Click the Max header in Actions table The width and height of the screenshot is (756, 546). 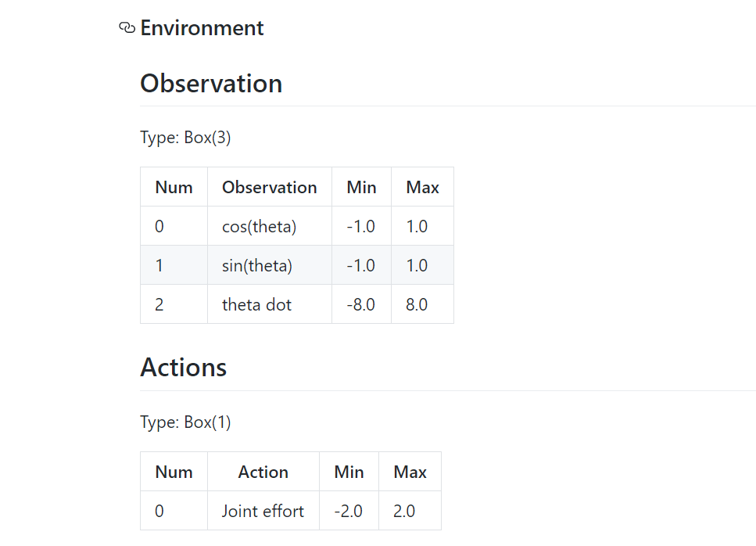coord(410,472)
